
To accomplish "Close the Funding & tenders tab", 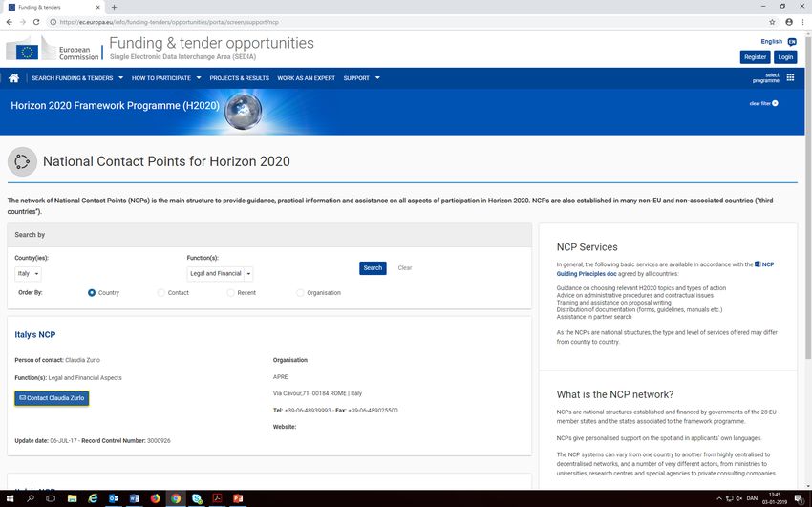I will (97, 8).
